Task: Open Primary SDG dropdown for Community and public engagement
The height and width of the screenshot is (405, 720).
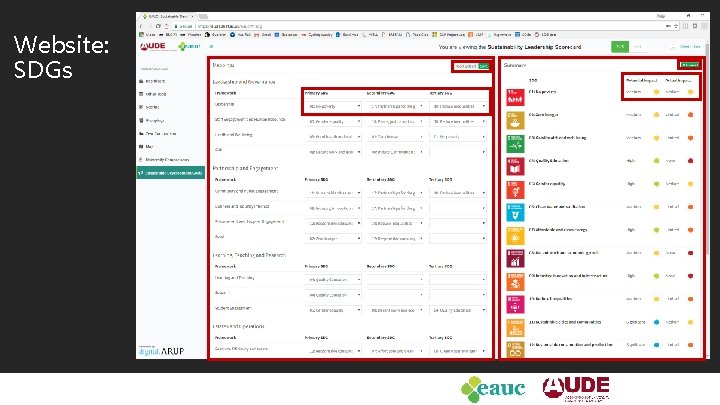Action: (333, 193)
